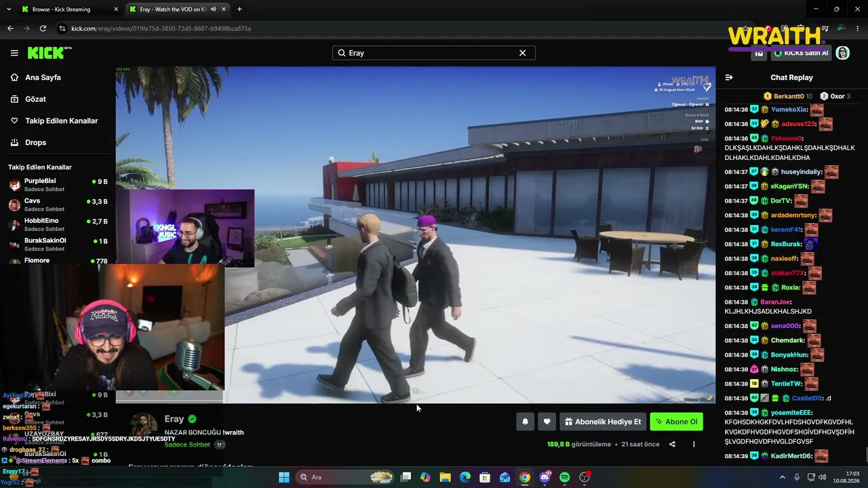
Task: Click Abonelik Hediye Et button
Action: 602,422
